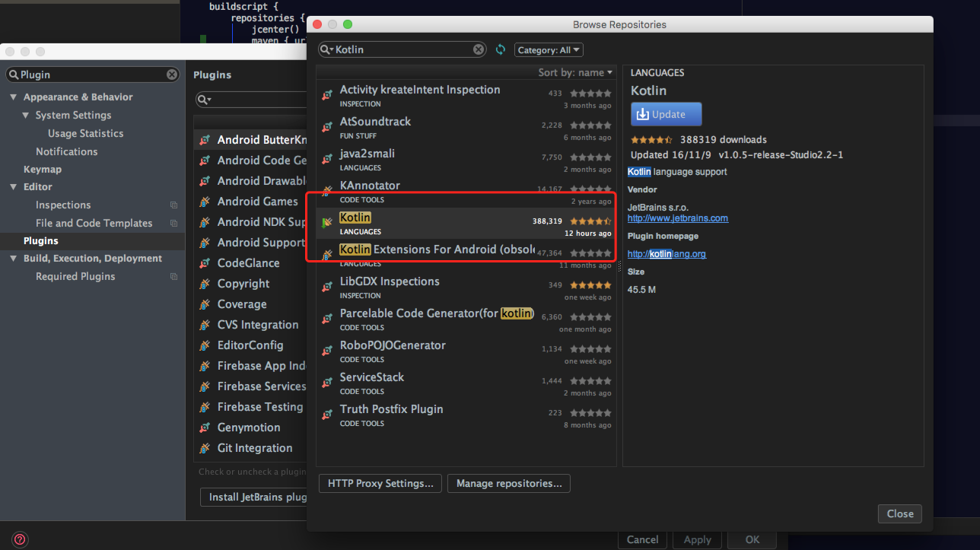Click the Plugins panel filter field
This screenshot has height=550, width=980.
251,100
